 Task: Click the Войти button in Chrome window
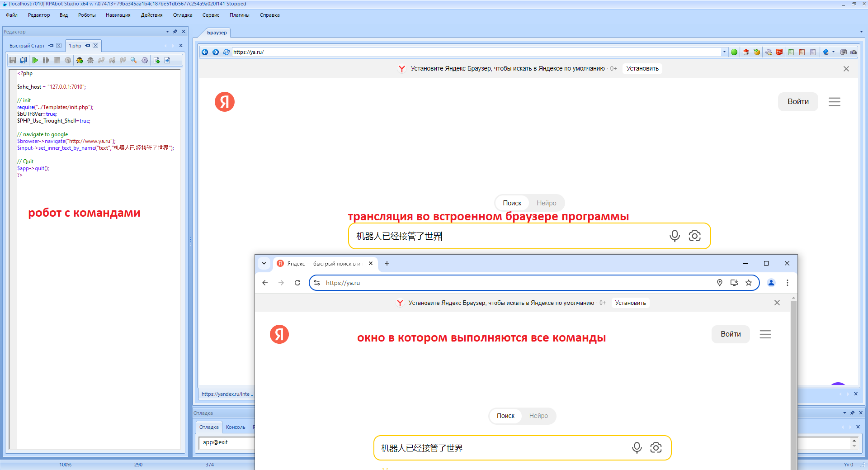point(731,334)
